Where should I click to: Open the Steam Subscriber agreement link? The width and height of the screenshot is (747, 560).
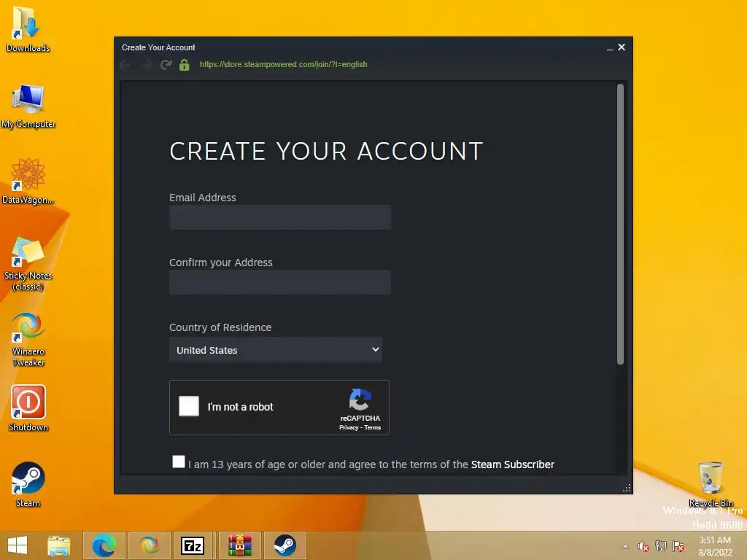click(513, 464)
